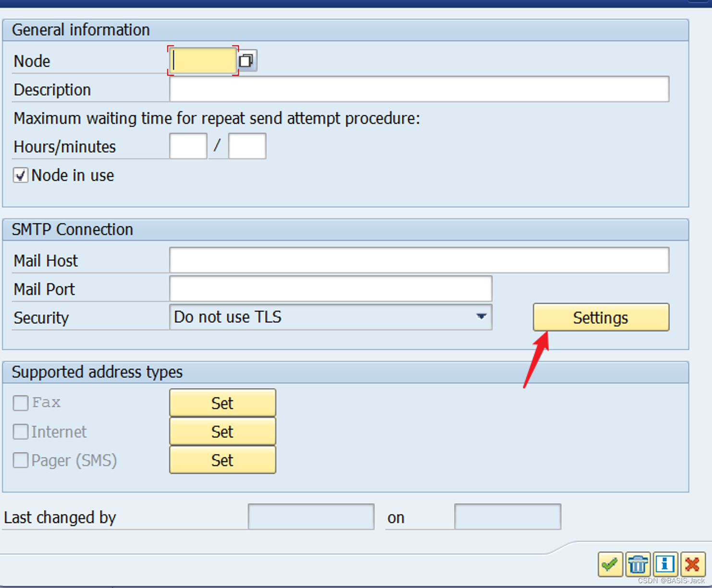Select the Last changed by field
712x588 pixels.
pyautogui.click(x=311, y=517)
